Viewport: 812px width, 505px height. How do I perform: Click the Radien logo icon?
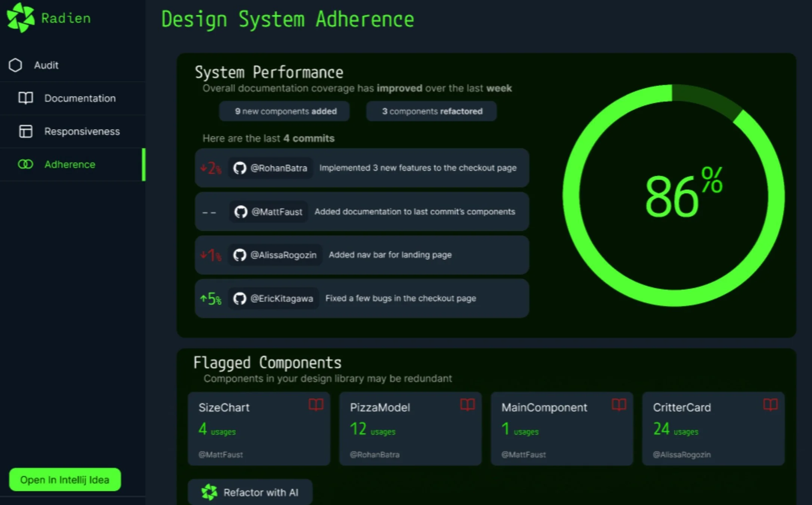(20, 18)
